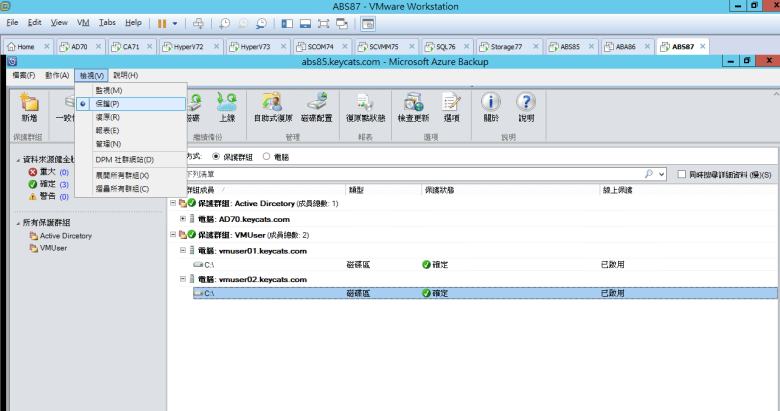Collapse the vmuser01.keycats.com computer node
The image size is (780, 411).
pos(183,251)
